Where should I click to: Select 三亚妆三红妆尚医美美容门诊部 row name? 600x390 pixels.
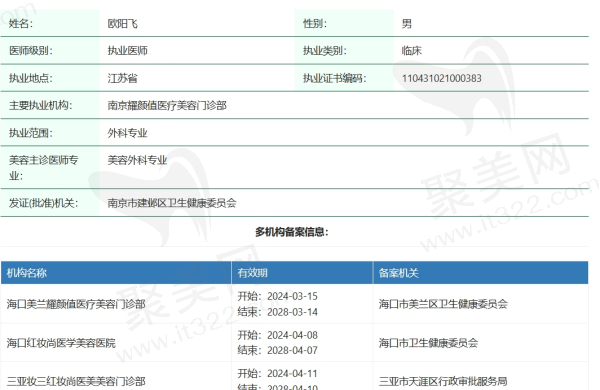76,381
